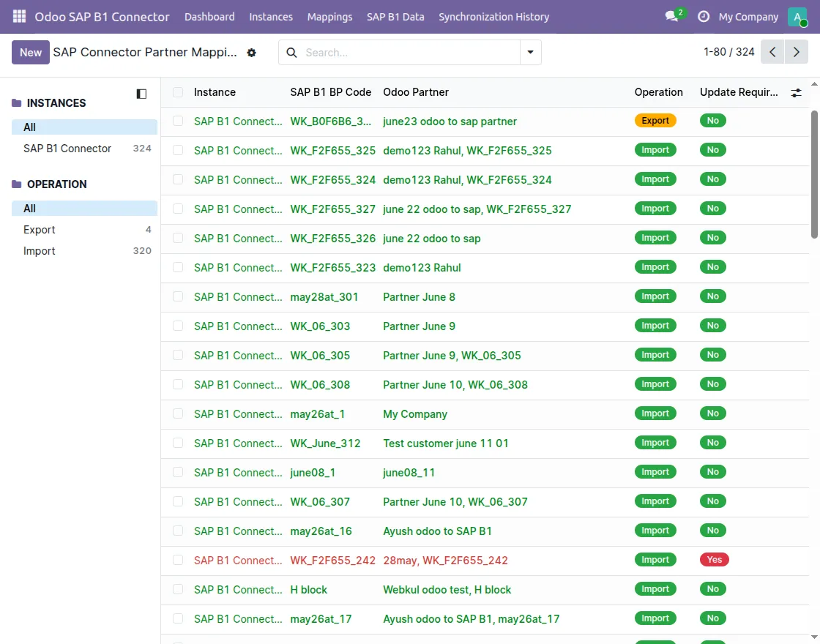This screenshot has width=820, height=644.
Task: Open record '28may, WK_F2F655_242'
Action: tap(445, 561)
